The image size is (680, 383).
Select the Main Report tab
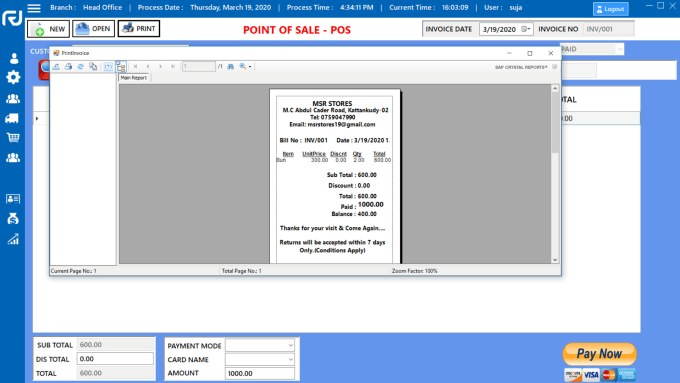click(134, 78)
